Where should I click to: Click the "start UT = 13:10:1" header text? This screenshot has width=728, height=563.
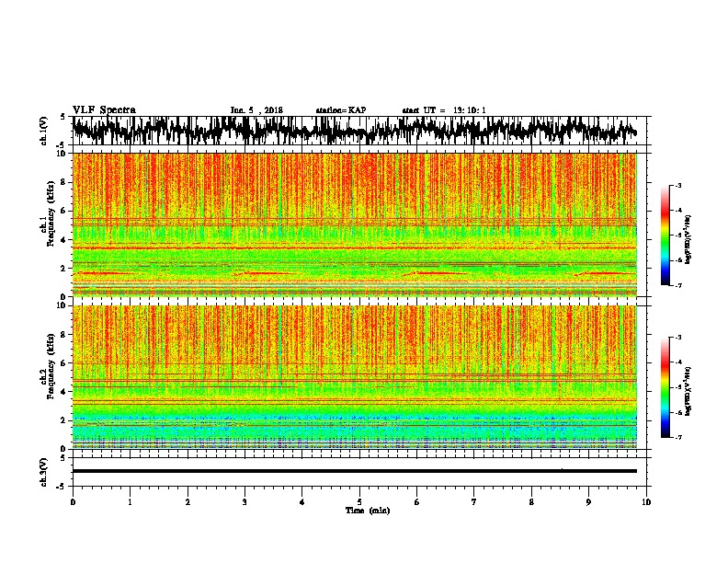[444, 110]
